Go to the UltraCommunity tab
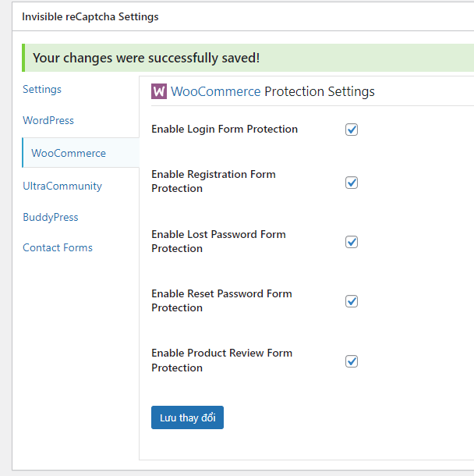The width and height of the screenshot is (474, 476). (x=62, y=186)
